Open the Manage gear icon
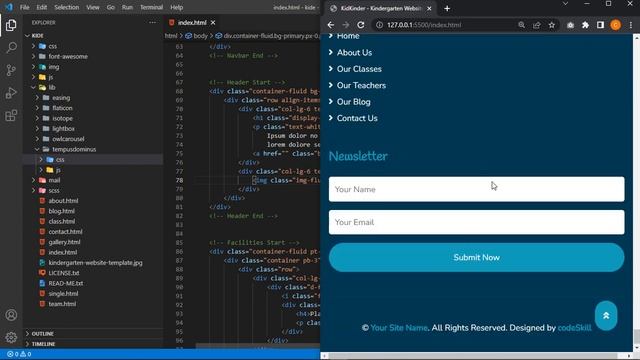 [x=11, y=337]
